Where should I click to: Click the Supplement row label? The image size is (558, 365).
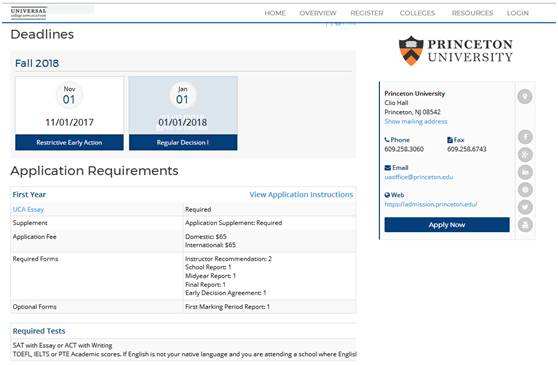[x=30, y=223]
